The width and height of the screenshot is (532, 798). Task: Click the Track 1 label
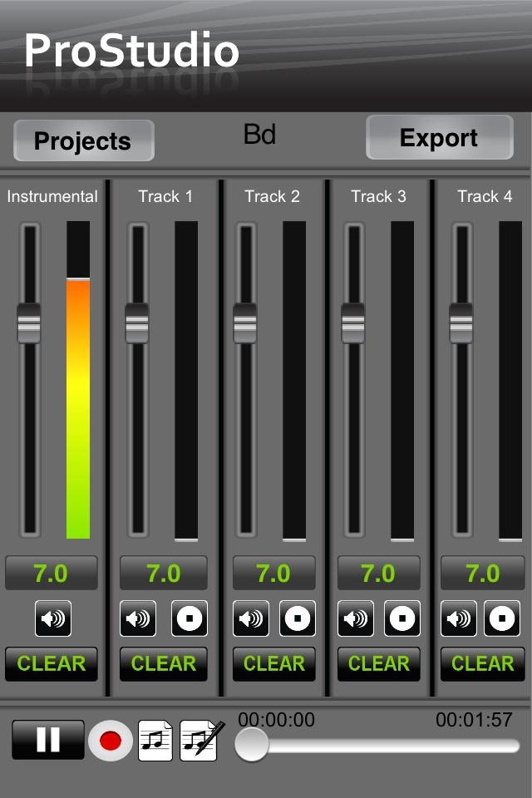tap(165, 196)
